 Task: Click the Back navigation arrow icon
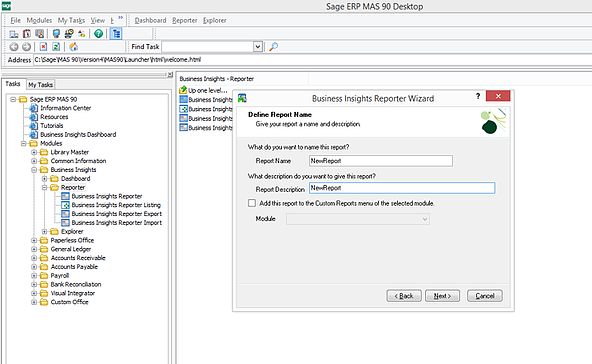(14, 47)
